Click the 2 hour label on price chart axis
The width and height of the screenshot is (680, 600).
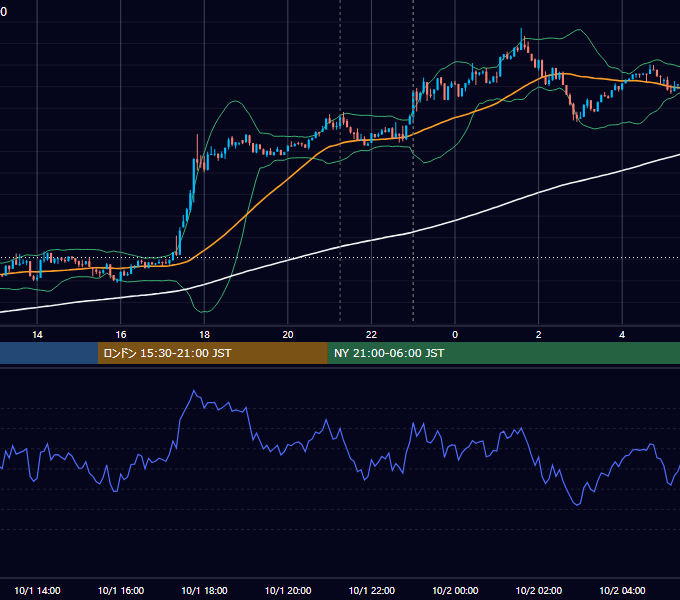point(539,335)
